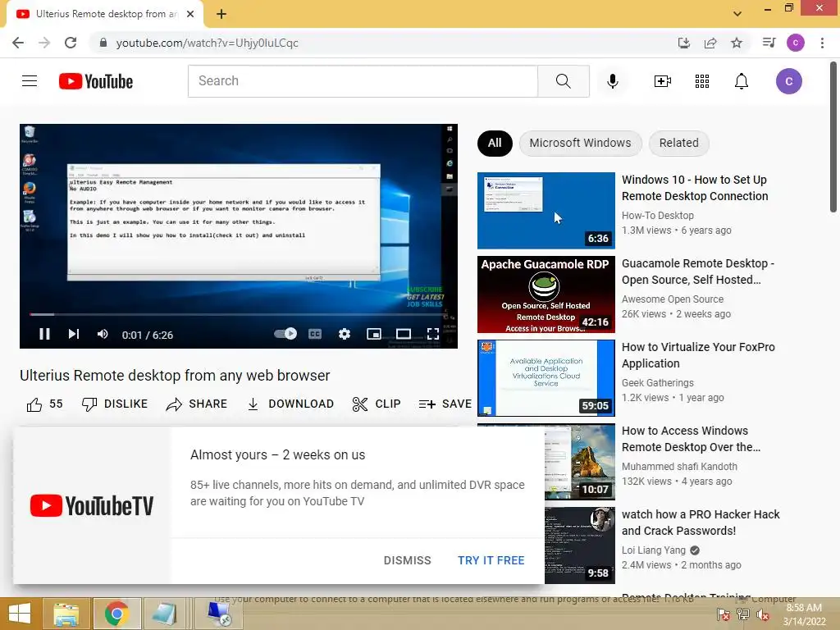Click the search magnifier button
Screen dimensions: 840x630
point(563,81)
